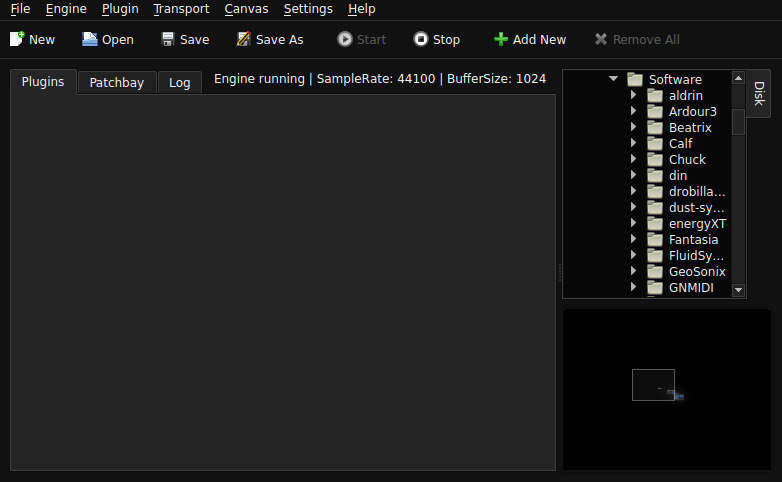Image resolution: width=782 pixels, height=482 pixels.
Task: Open a project with the Open icon
Action: tap(90, 39)
